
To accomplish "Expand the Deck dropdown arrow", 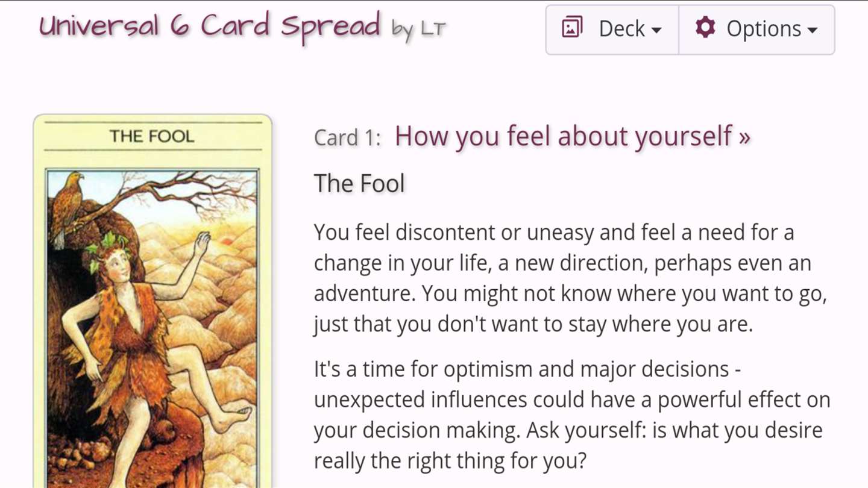I will 657,30.
